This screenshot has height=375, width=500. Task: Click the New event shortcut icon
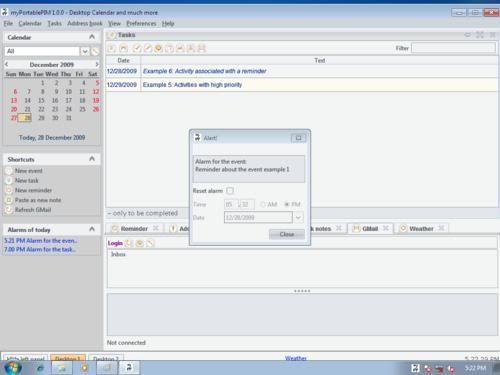point(9,171)
